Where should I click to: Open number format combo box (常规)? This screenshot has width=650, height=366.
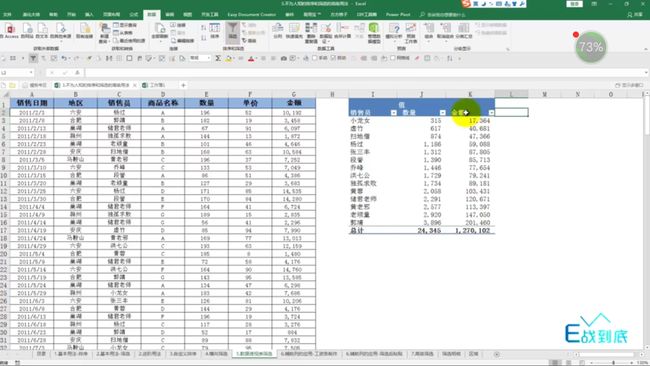[200, 58]
